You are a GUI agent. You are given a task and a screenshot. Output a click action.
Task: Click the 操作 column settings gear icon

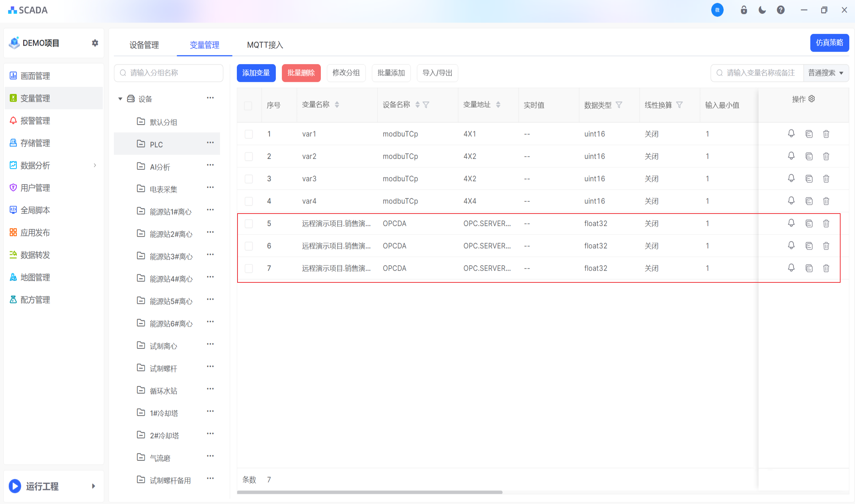[812, 99]
